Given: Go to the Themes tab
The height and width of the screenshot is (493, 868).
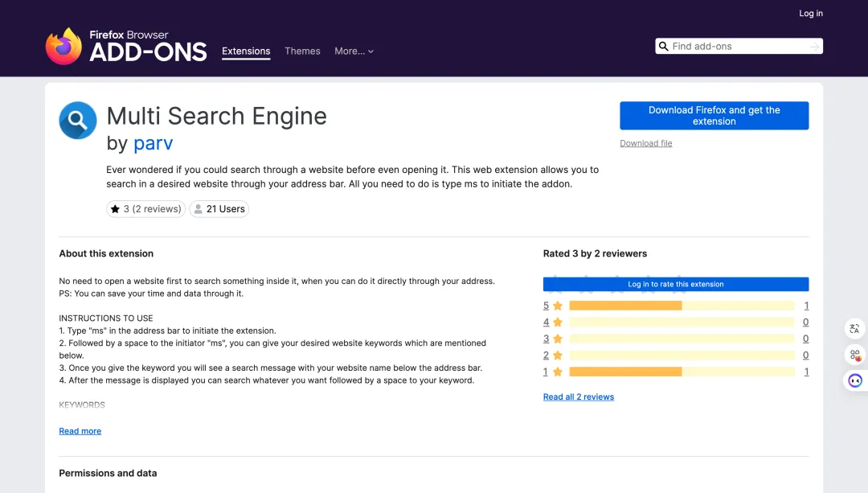Looking at the screenshot, I should click(302, 51).
